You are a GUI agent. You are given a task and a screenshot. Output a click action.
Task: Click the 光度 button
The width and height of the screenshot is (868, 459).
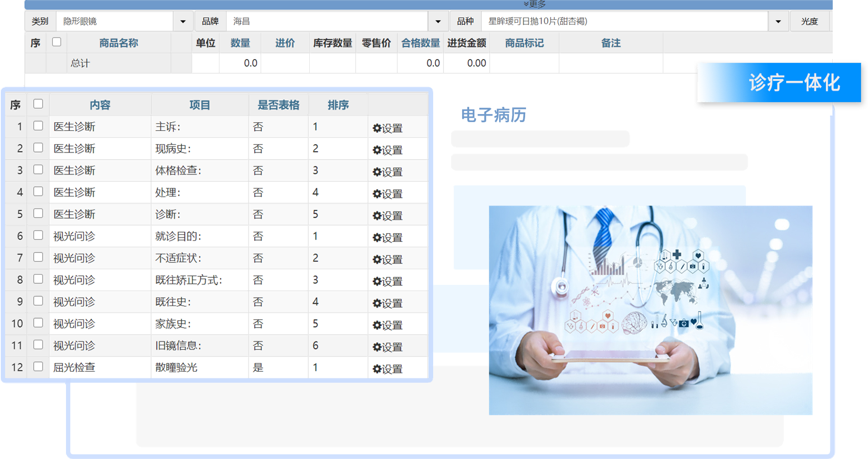click(x=810, y=21)
